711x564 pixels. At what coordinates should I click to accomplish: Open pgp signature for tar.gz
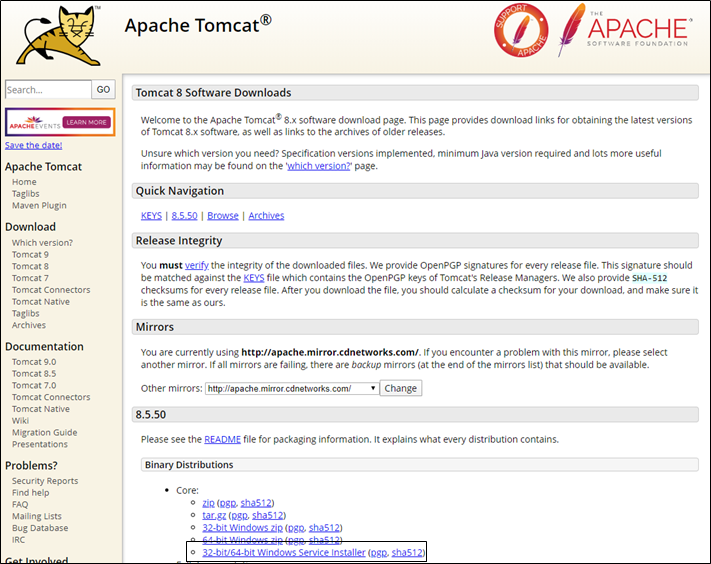click(239, 515)
